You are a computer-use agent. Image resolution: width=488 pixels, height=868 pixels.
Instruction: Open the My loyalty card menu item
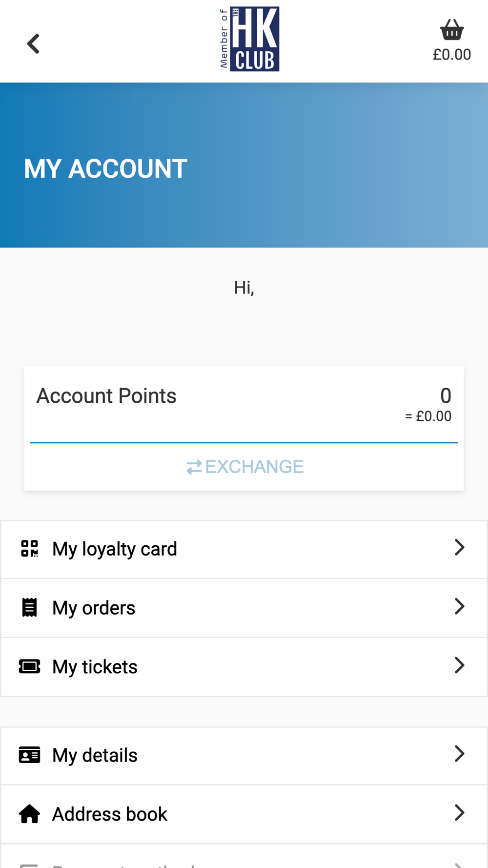click(115, 549)
